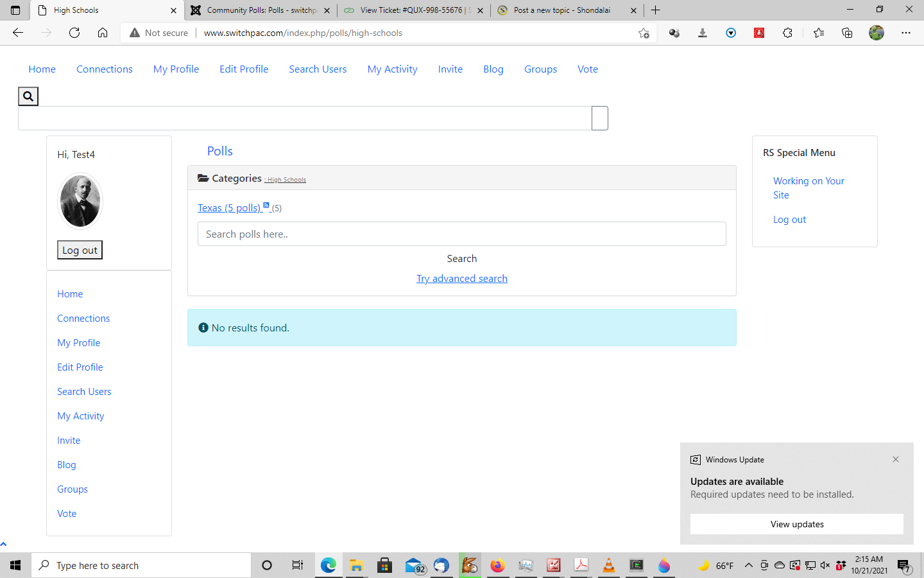Open the browser Collections icon

[847, 33]
